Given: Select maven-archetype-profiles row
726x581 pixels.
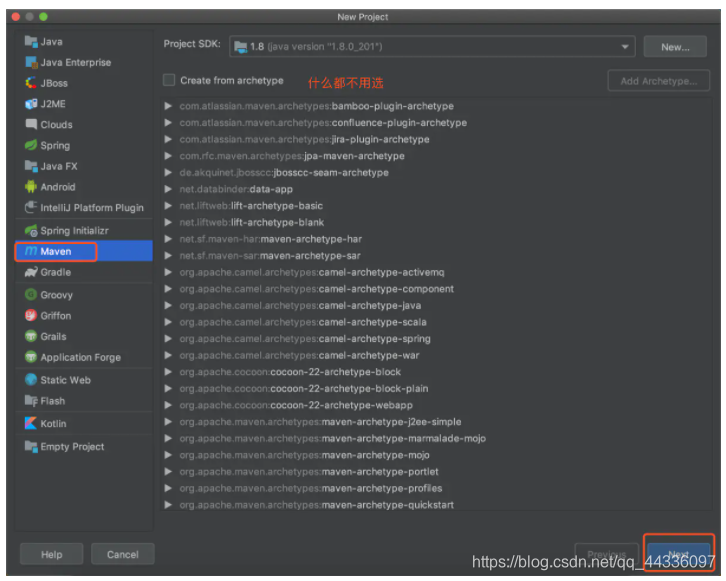Looking at the screenshot, I should 437,488.
